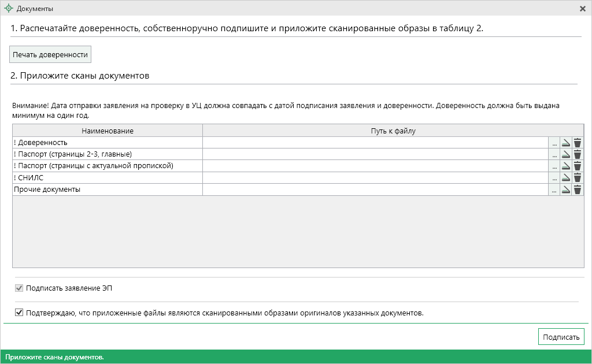Scan the СНИЛС document

pyautogui.click(x=565, y=178)
